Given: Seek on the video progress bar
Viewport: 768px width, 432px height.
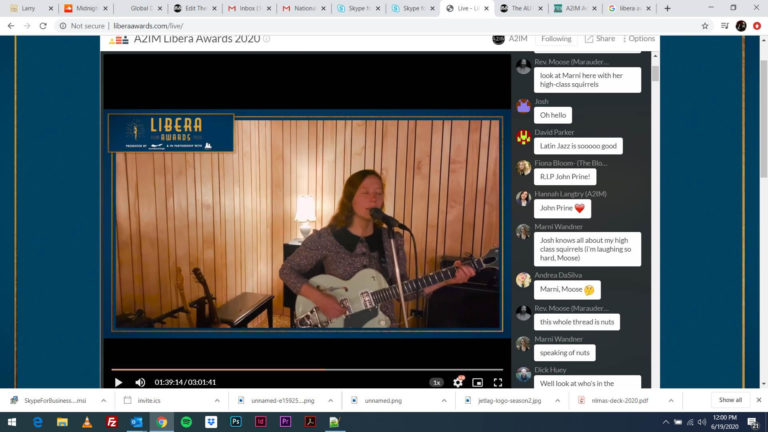Looking at the screenshot, I should coord(300,369).
